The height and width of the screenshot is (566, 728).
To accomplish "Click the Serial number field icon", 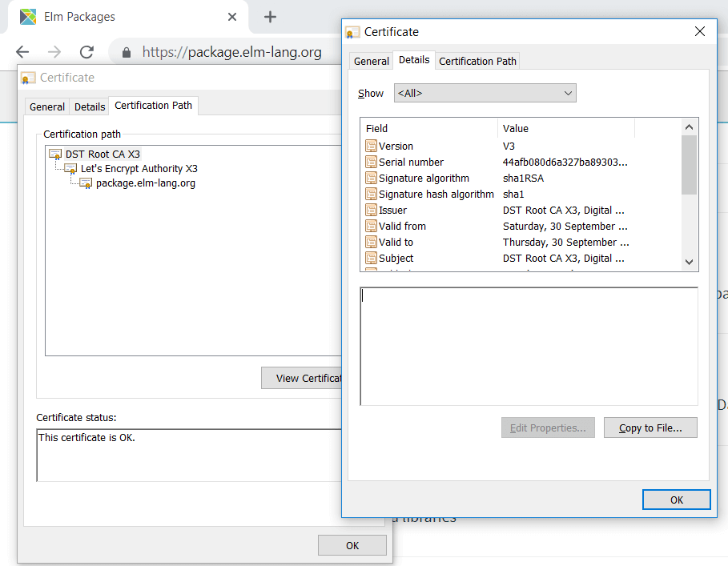I will pyautogui.click(x=371, y=162).
